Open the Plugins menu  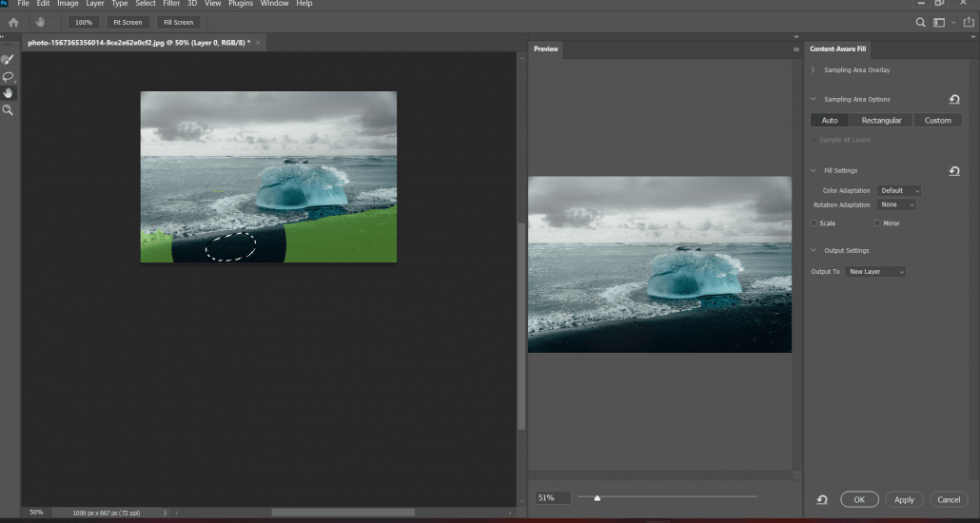241,3
